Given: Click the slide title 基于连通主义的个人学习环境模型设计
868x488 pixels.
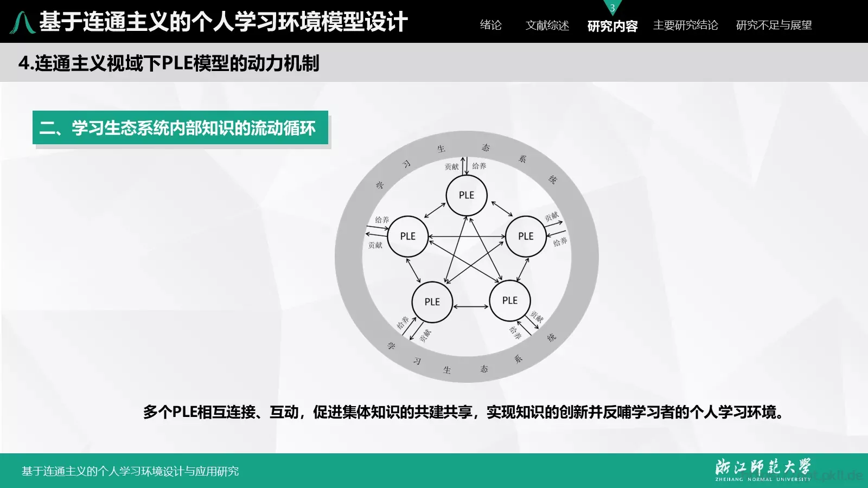Looking at the screenshot, I should (x=223, y=22).
